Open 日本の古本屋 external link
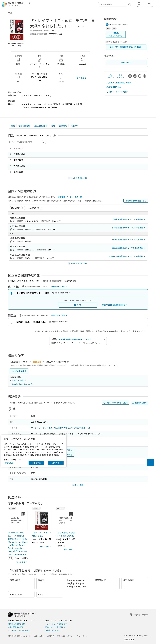The width and height of the screenshot is (156, 644). click(18, 381)
